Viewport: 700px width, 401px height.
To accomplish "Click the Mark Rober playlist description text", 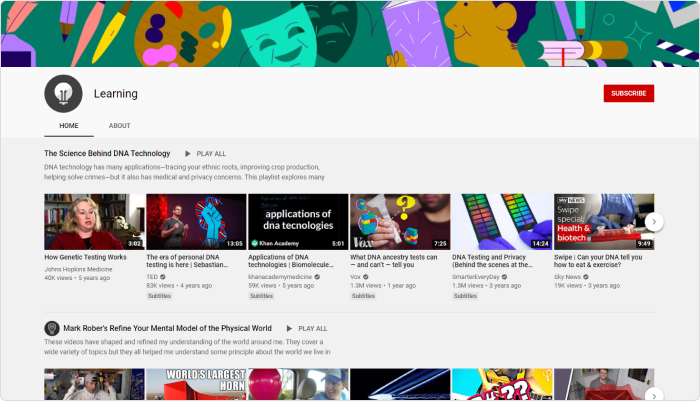I will (188, 347).
